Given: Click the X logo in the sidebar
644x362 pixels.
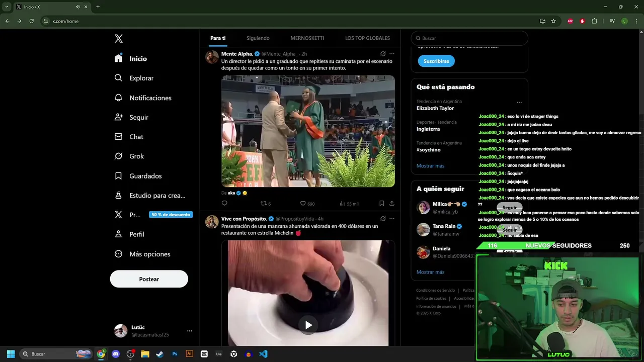Looking at the screenshot, I should coord(119,39).
